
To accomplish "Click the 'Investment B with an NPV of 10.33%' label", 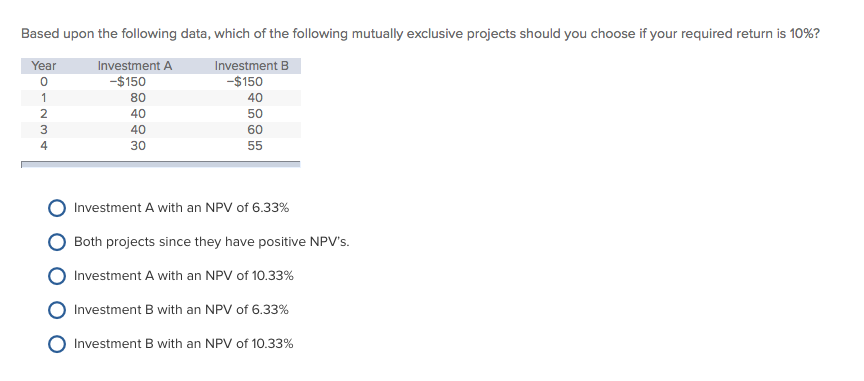I will [x=183, y=344].
